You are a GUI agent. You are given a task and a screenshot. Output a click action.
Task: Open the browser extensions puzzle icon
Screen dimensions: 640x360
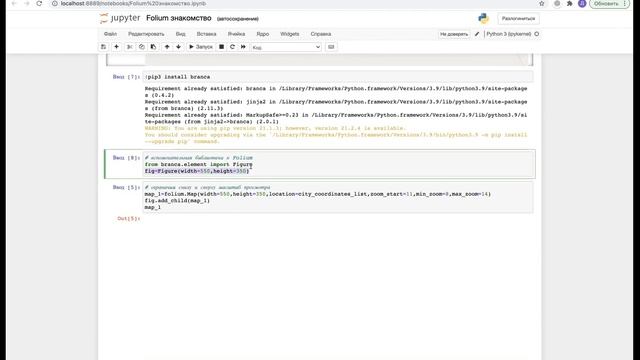(570, 4)
